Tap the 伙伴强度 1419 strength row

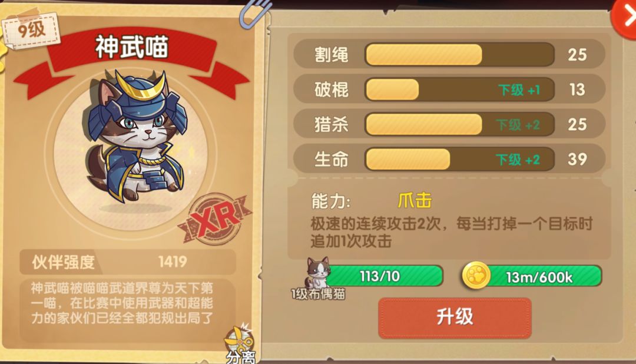click(127, 262)
